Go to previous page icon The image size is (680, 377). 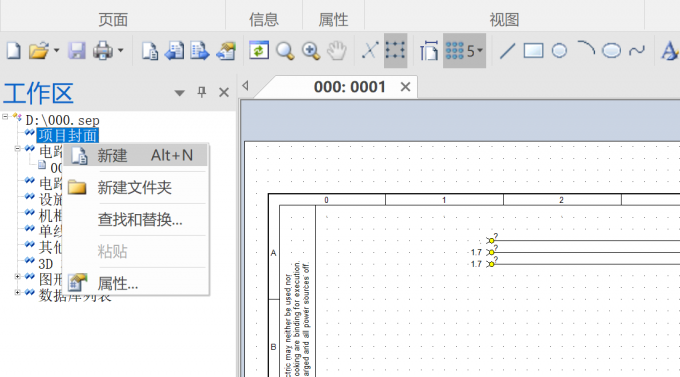pos(174,51)
